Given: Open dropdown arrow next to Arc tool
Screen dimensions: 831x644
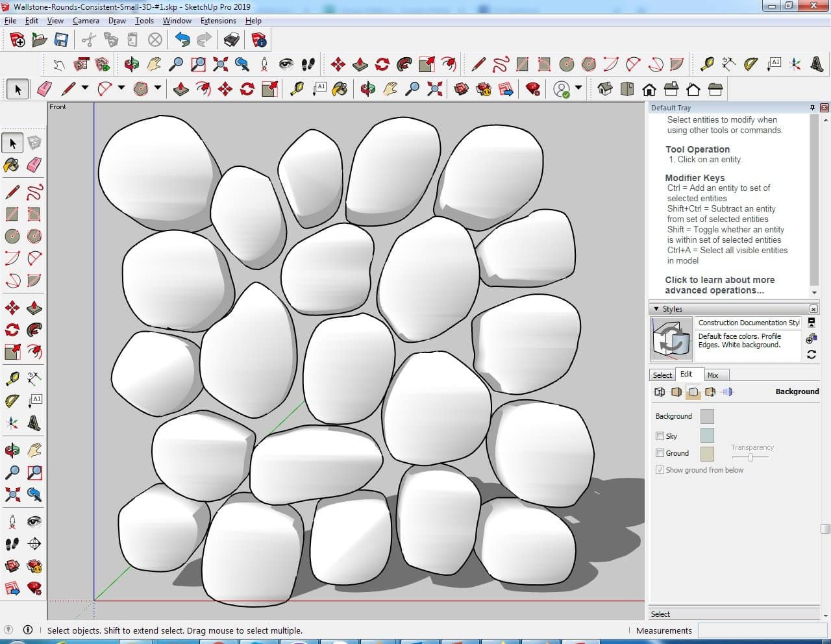Looking at the screenshot, I should (121, 88).
